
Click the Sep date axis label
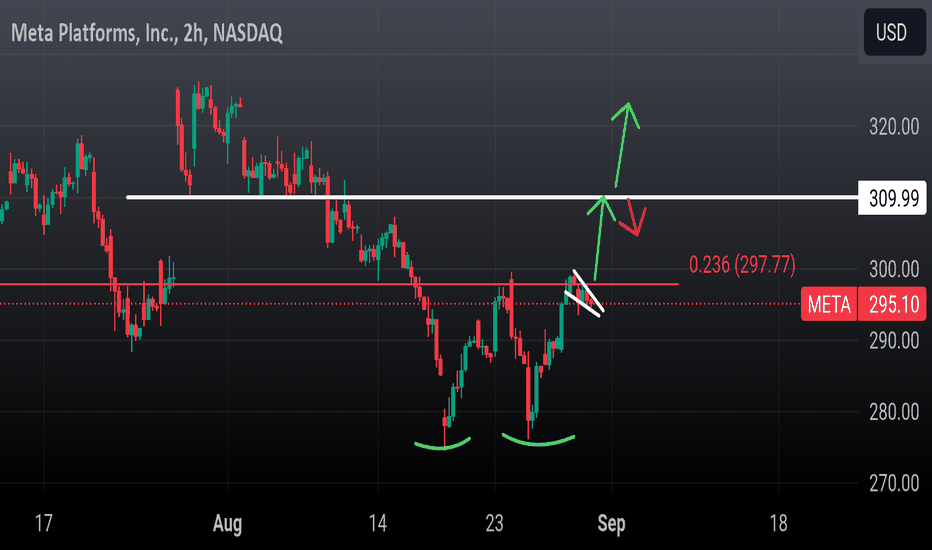pyautogui.click(x=612, y=524)
